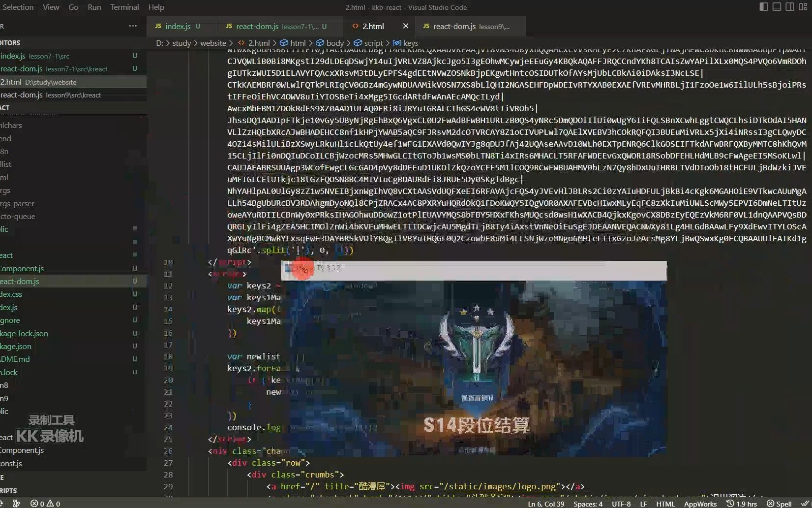Change end of line sequence LF
Image resolution: width=812 pixels, height=508 pixels.
(643, 504)
